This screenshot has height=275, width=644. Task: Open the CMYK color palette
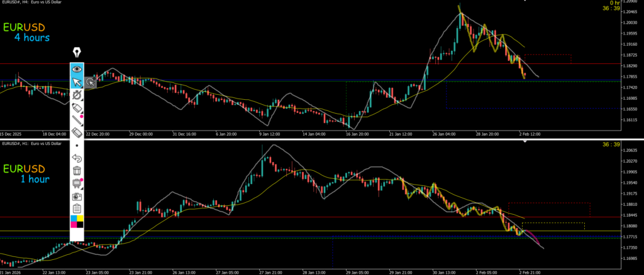coord(77,222)
